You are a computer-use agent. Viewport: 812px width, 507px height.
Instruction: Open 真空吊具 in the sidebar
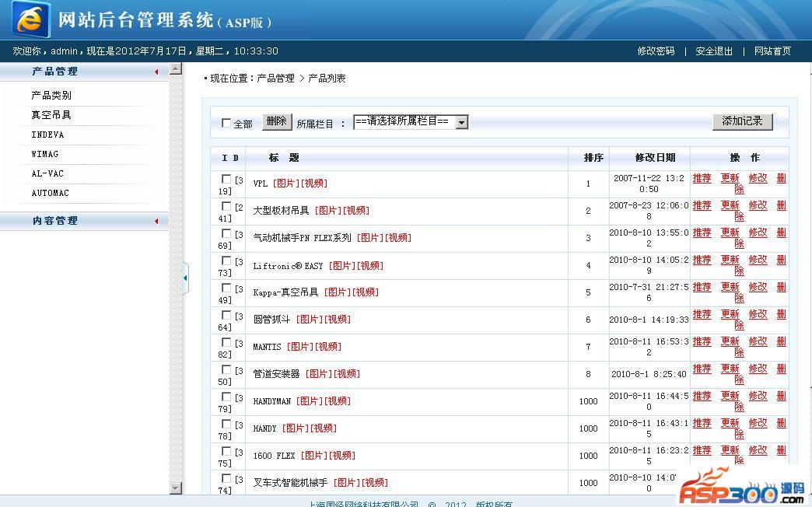pyautogui.click(x=51, y=115)
